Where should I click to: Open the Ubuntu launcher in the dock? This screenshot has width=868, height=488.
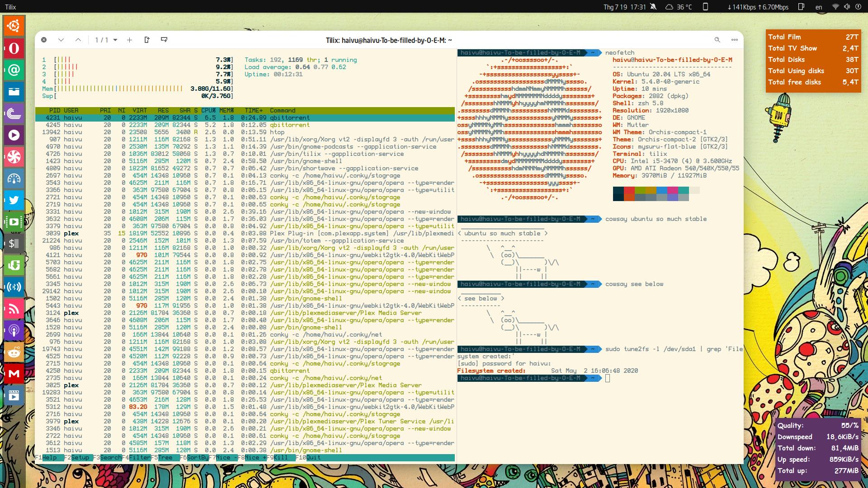click(14, 26)
